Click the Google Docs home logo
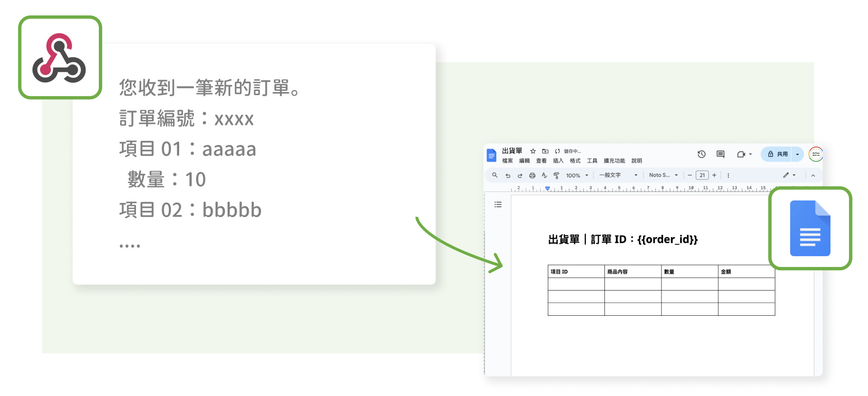Image resolution: width=868 pixels, height=396 pixels. pyautogui.click(x=491, y=155)
